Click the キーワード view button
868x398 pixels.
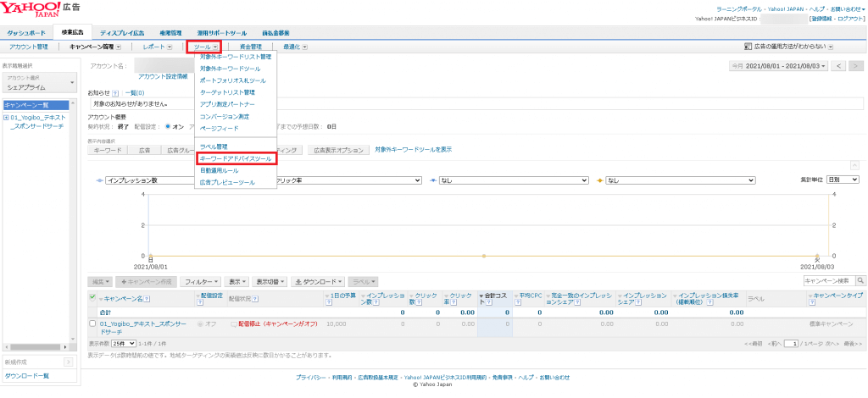coord(108,150)
